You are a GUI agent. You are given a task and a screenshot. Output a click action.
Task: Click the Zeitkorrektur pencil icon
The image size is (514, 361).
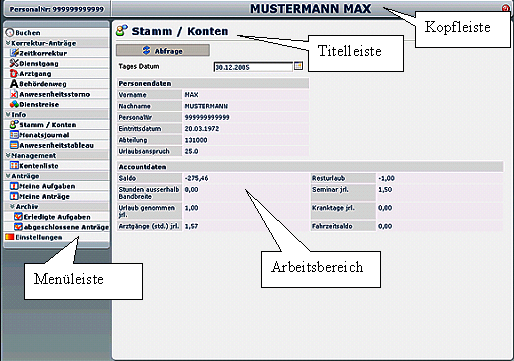point(14,53)
